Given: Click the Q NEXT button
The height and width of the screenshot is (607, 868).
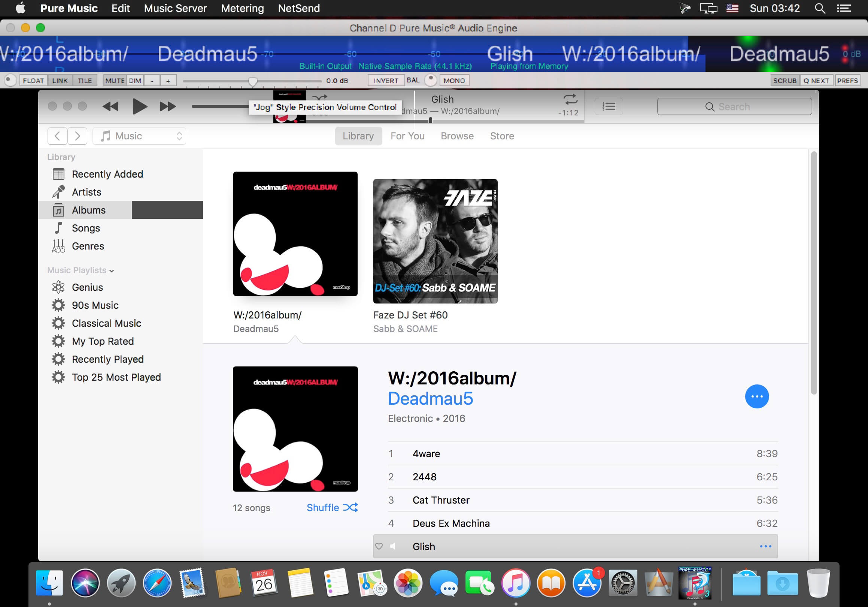Looking at the screenshot, I should pos(816,81).
